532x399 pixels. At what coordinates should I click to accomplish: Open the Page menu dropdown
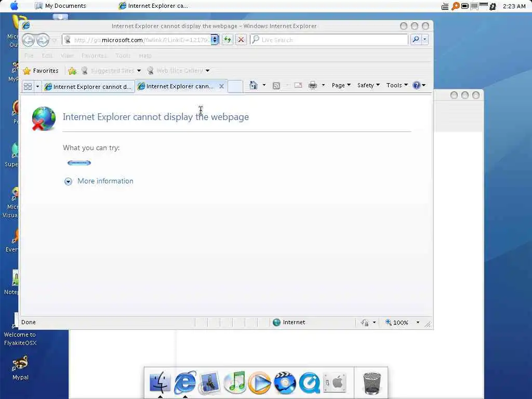tap(341, 85)
